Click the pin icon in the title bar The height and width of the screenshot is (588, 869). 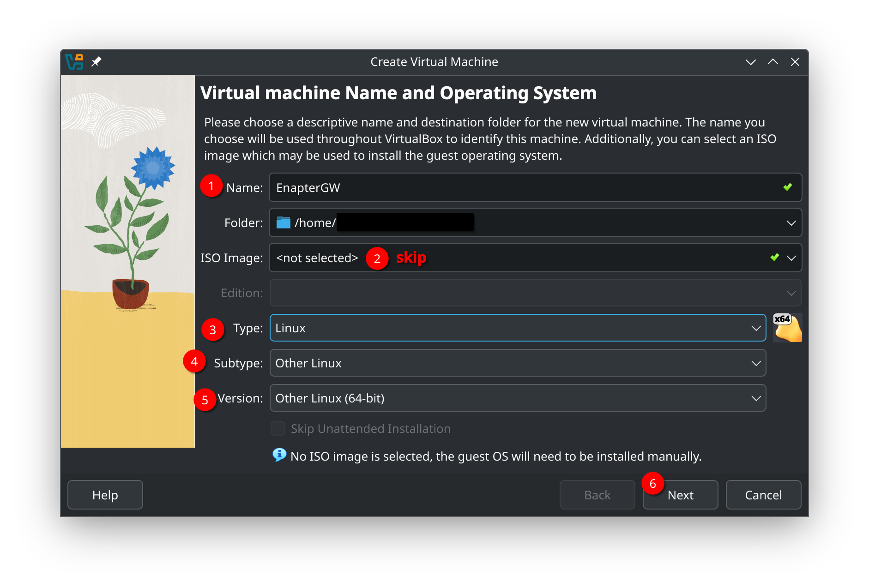coord(97,61)
